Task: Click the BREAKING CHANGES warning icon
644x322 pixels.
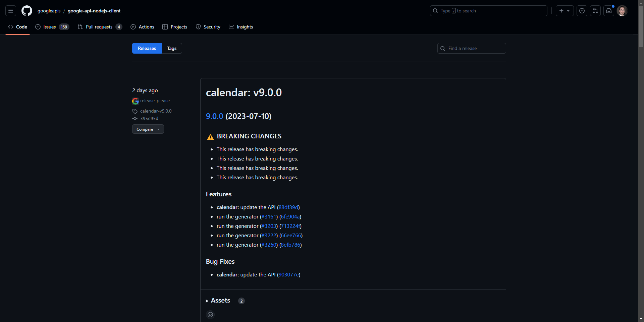Action: point(210,137)
